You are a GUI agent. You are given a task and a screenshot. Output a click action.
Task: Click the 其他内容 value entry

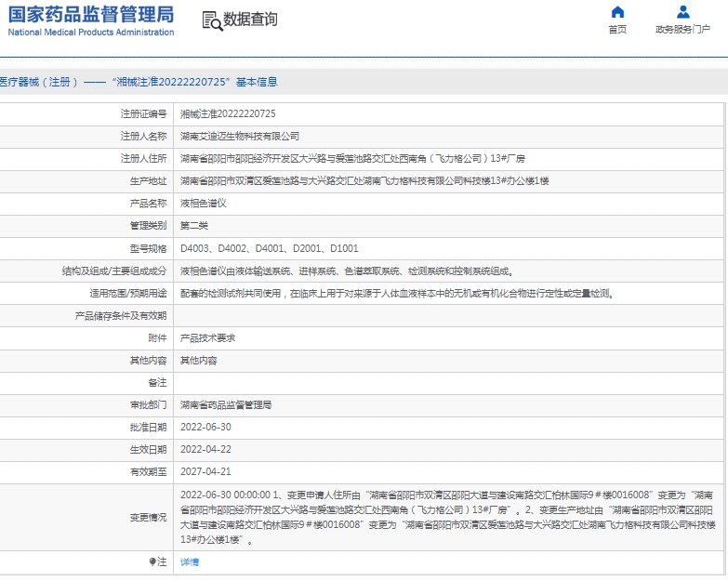199,361
